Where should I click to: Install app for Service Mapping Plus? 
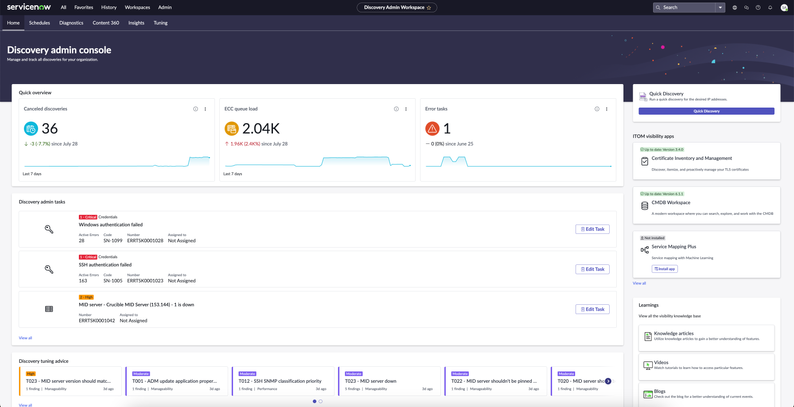[664, 269]
